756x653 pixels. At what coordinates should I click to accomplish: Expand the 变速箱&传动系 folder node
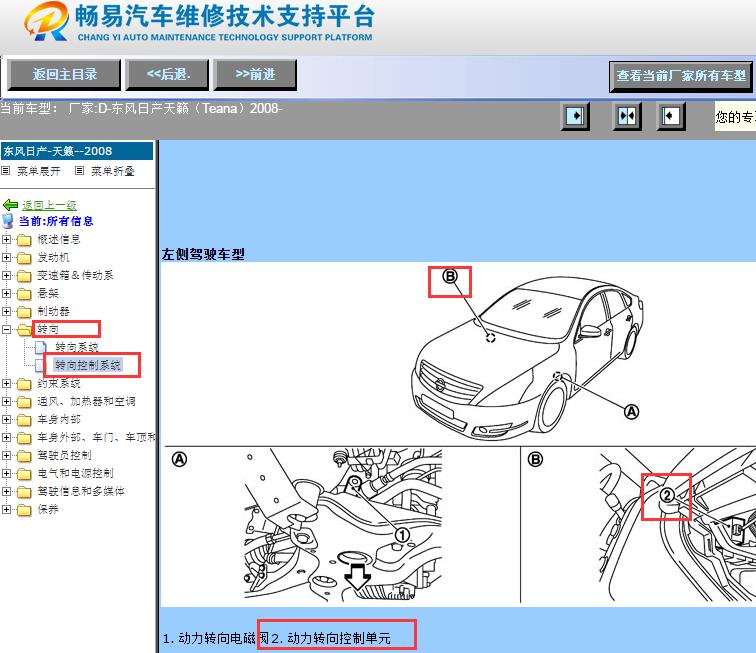(x=6, y=275)
